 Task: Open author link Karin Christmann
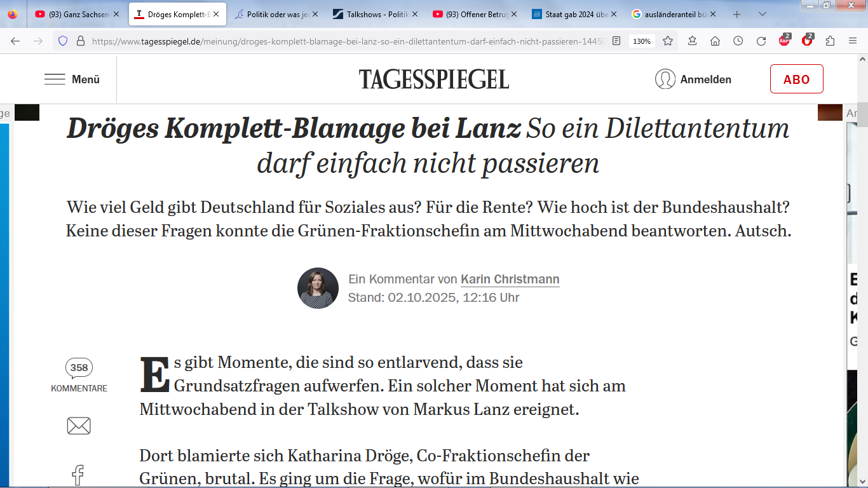(510, 279)
